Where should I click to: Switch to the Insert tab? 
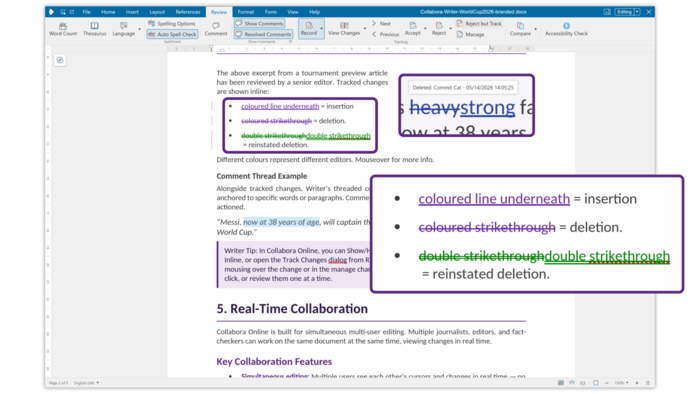point(132,12)
